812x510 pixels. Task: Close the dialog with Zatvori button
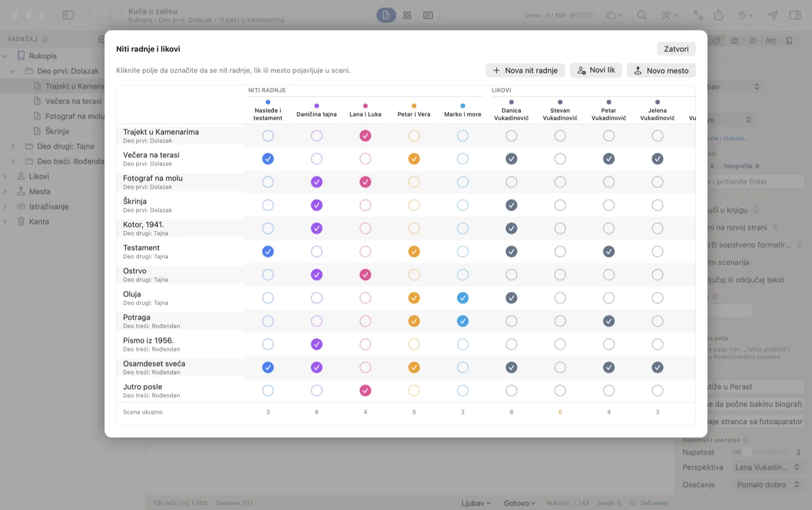[x=676, y=49]
